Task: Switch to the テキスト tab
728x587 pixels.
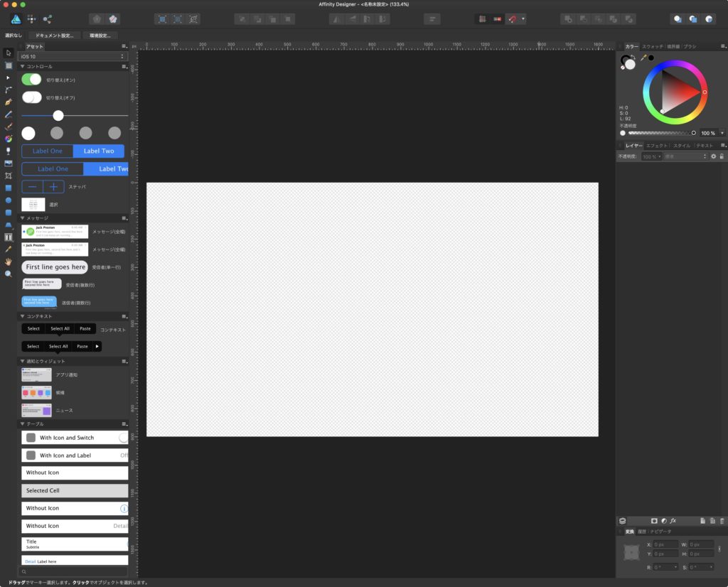Action: pos(705,146)
